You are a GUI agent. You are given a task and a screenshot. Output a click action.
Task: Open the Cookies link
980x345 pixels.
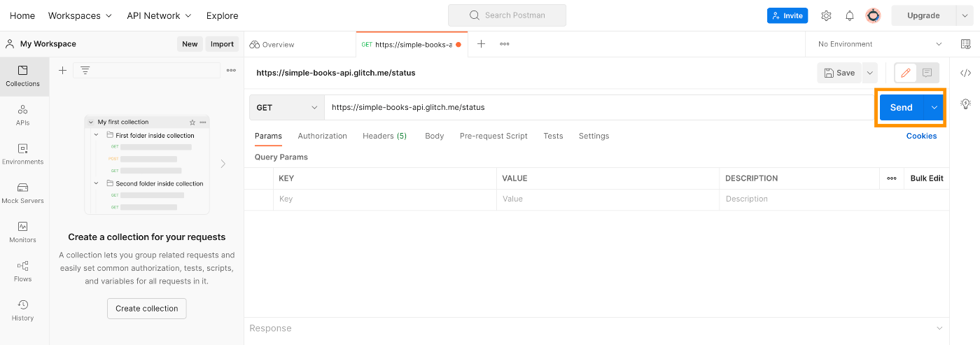coord(921,136)
